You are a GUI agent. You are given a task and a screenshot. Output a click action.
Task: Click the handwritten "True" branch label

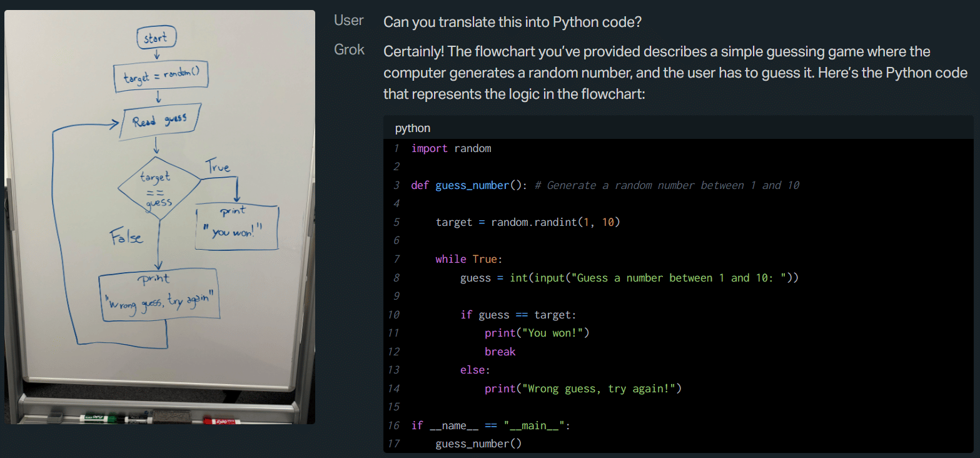click(x=218, y=166)
